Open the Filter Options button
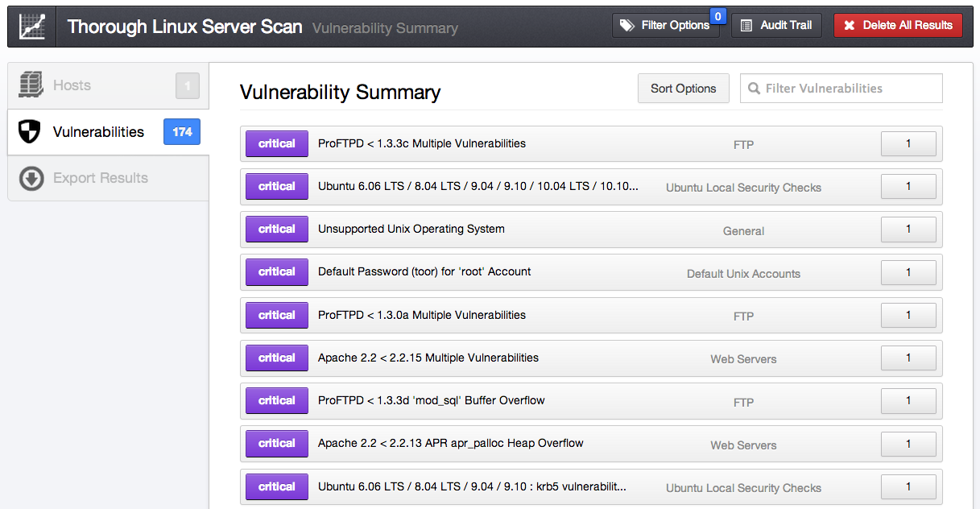Screen dimensions: 980x509 coord(665,25)
